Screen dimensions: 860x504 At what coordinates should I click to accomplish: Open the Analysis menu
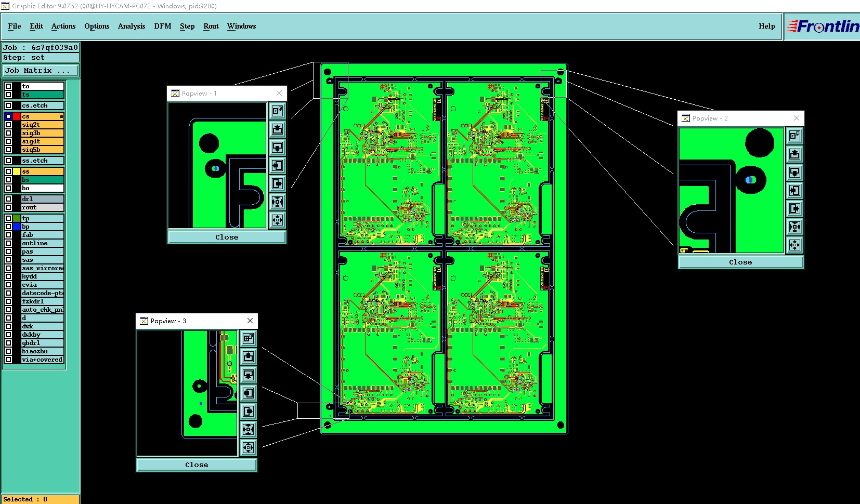pyautogui.click(x=132, y=26)
